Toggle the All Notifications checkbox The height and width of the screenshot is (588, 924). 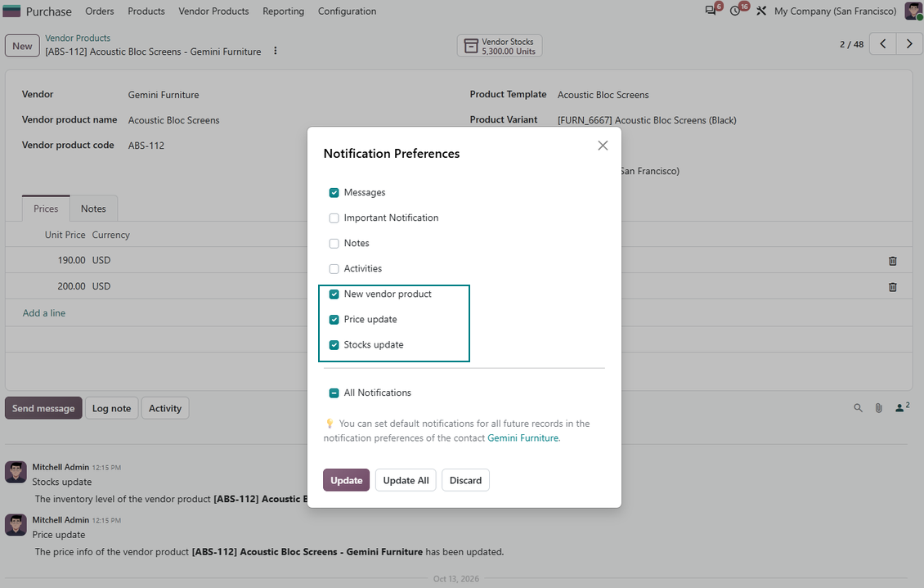[334, 393]
